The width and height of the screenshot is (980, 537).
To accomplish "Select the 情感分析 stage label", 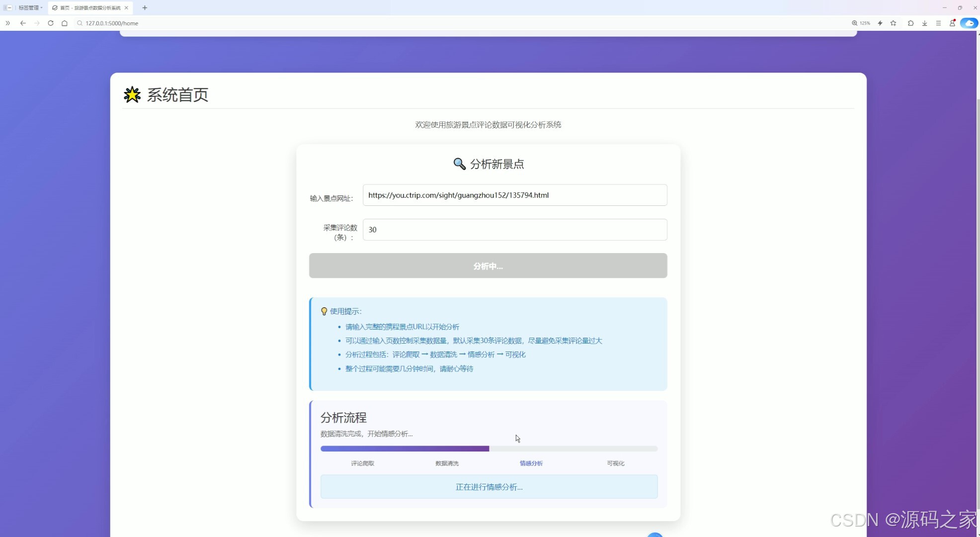I will click(x=531, y=463).
